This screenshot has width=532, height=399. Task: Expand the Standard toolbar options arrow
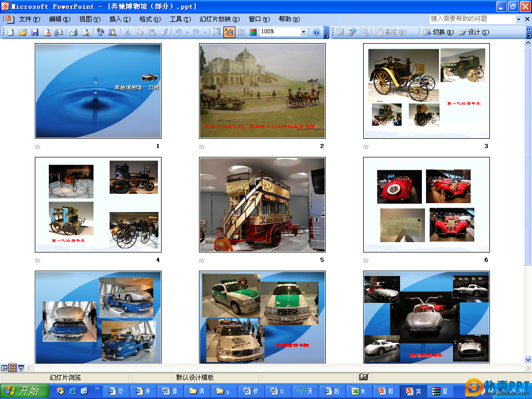coord(326,33)
